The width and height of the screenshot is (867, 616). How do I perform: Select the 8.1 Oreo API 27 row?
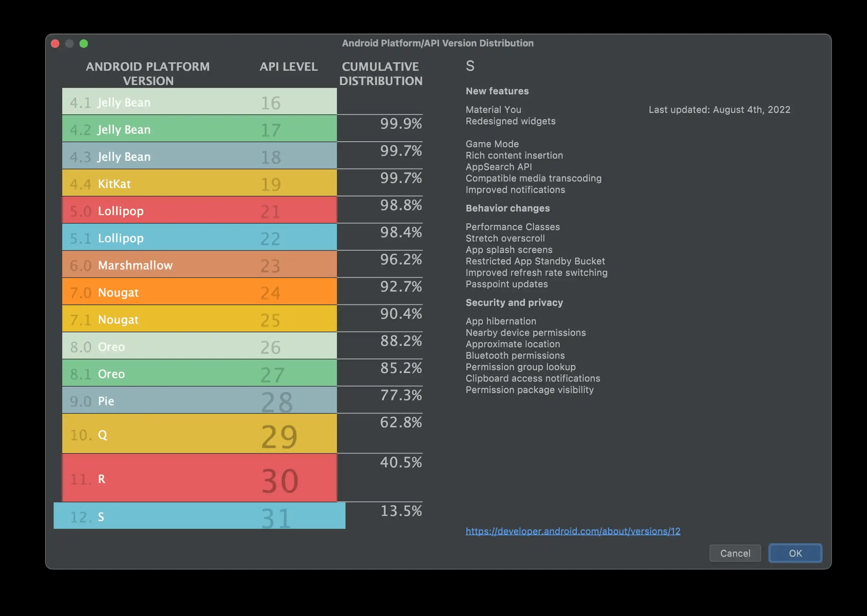coord(199,373)
